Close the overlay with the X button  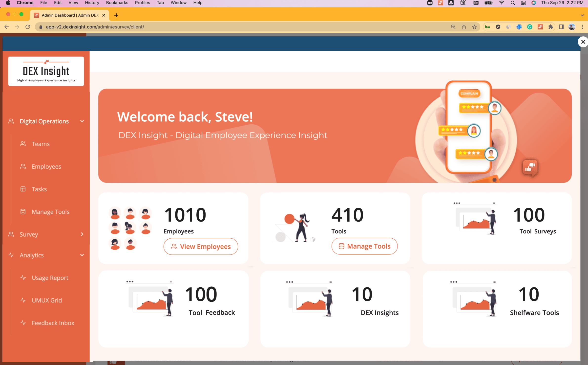tap(583, 42)
